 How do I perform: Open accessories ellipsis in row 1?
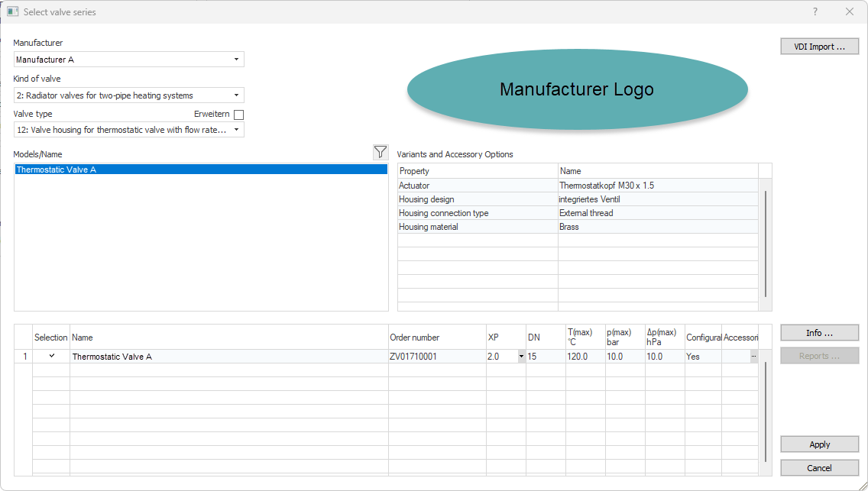pyautogui.click(x=753, y=357)
